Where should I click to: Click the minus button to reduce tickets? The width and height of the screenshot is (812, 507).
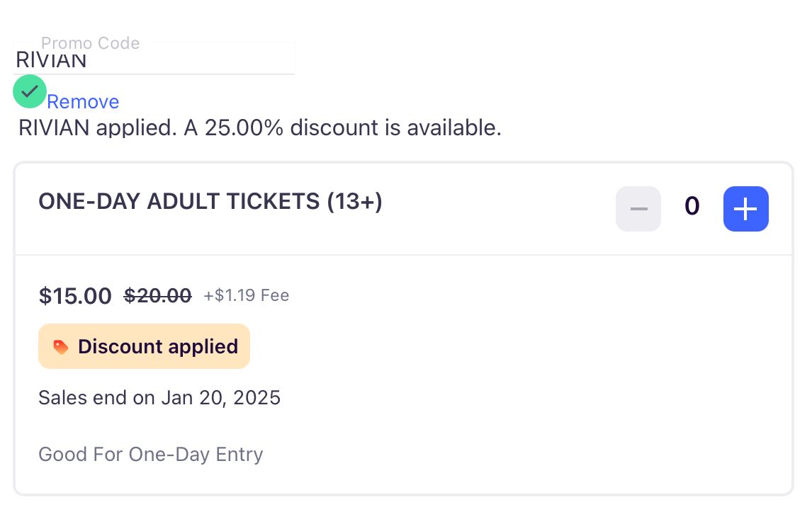638,209
